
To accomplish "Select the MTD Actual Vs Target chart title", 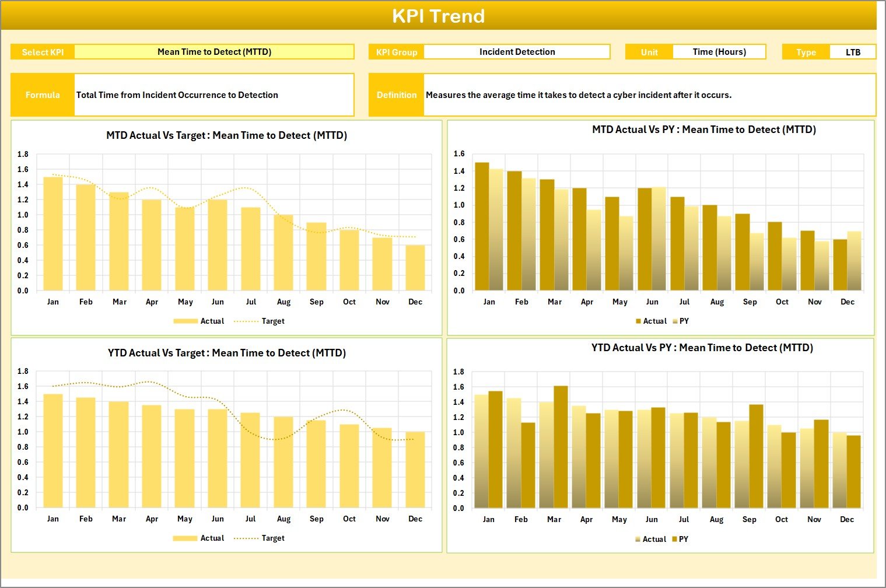I will click(x=226, y=135).
